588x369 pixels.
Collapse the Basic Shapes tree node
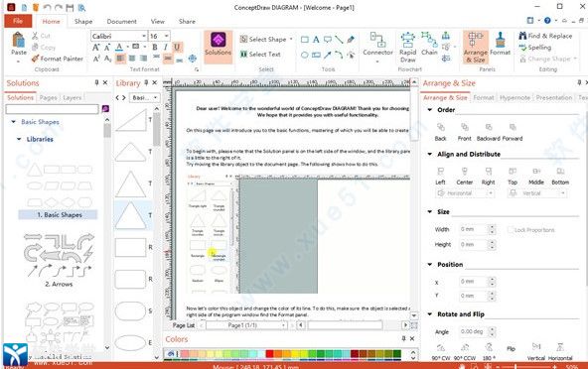click(14, 122)
